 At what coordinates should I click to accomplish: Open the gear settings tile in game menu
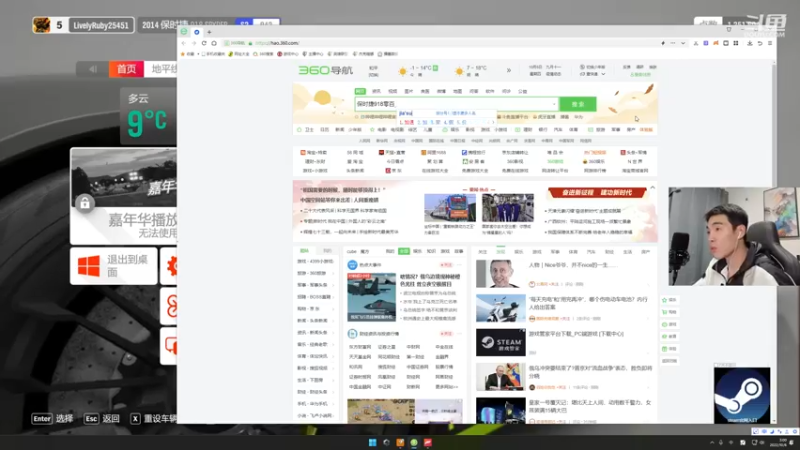pyautogui.click(x=170, y=266)
